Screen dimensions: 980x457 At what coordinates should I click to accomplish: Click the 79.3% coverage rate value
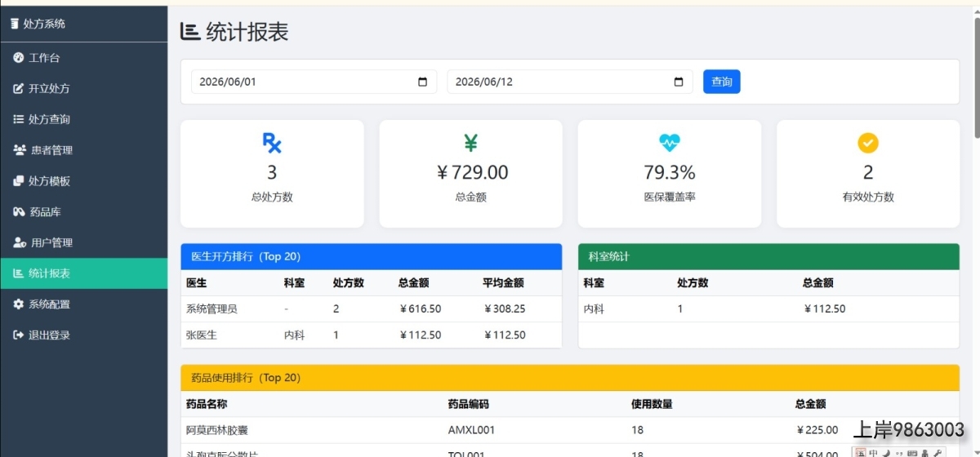670,172
